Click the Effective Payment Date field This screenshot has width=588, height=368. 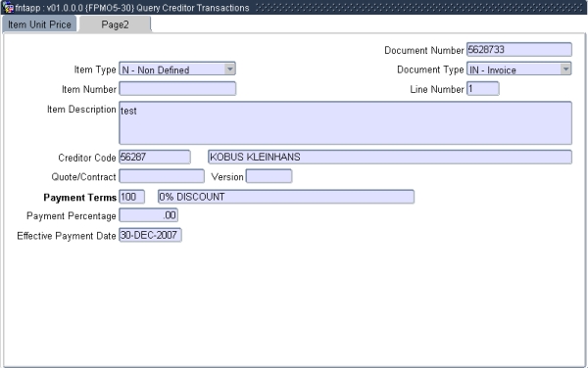click(150, 235)
